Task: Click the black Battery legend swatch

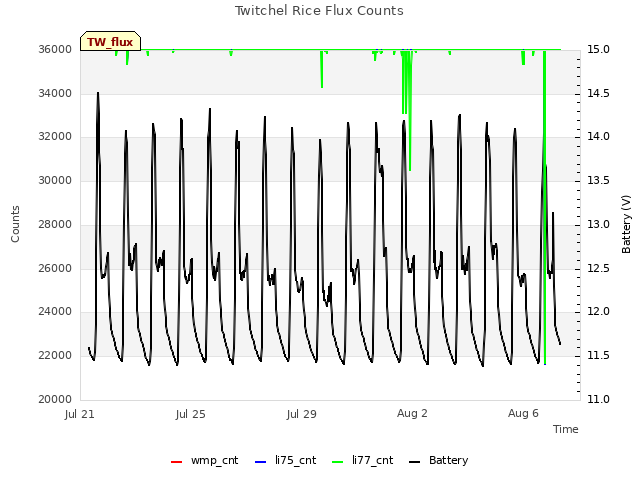Action: pos(414,462)
